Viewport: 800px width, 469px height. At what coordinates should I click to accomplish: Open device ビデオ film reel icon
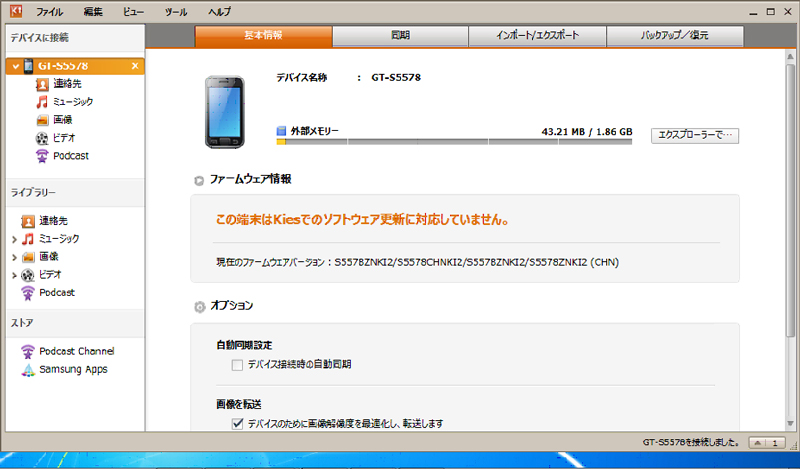42,138
